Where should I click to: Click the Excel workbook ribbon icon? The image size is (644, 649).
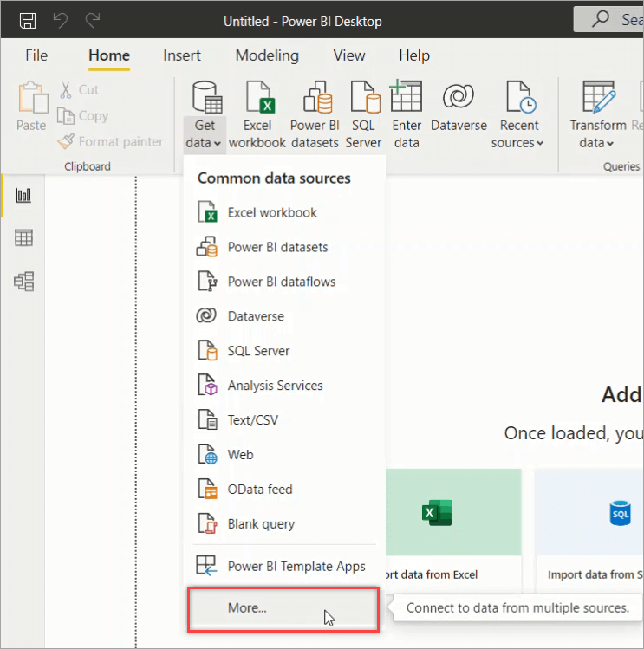pos(261,97)
